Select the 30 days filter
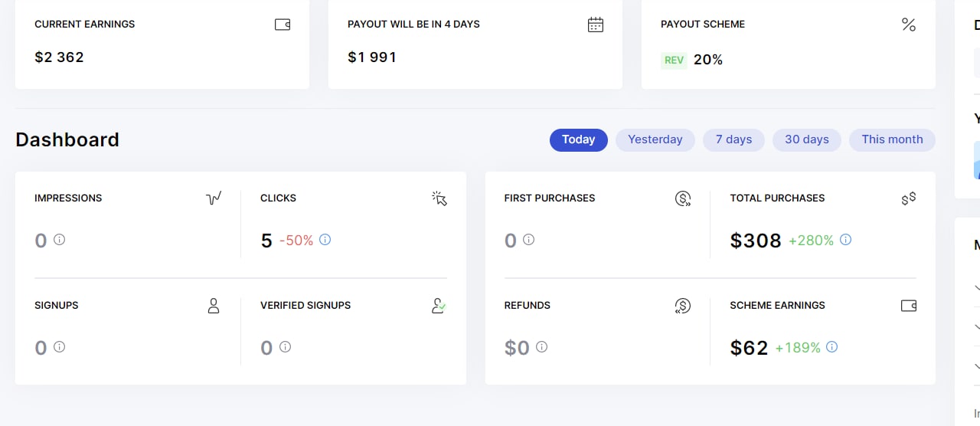Screen dimensions: 980x426 click(807, 139)
